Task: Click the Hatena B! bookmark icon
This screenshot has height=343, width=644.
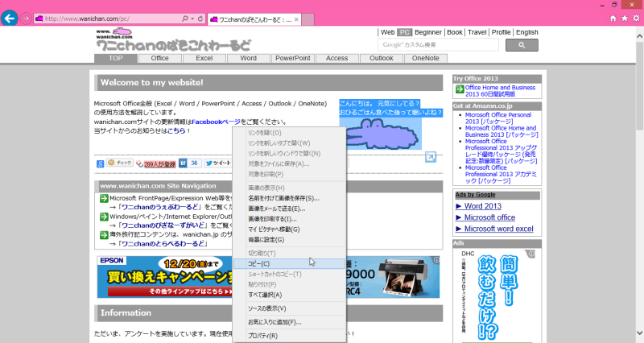Action: (x=183, y=163)
